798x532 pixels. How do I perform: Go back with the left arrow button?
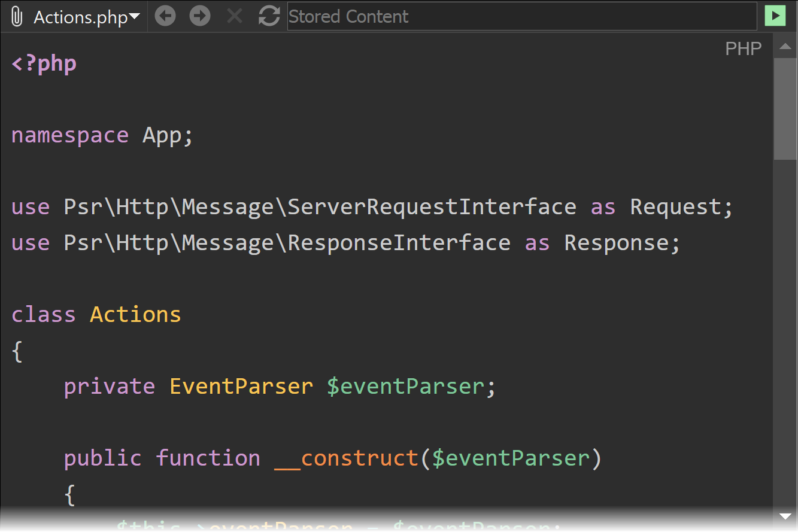(x=165, y=16)
